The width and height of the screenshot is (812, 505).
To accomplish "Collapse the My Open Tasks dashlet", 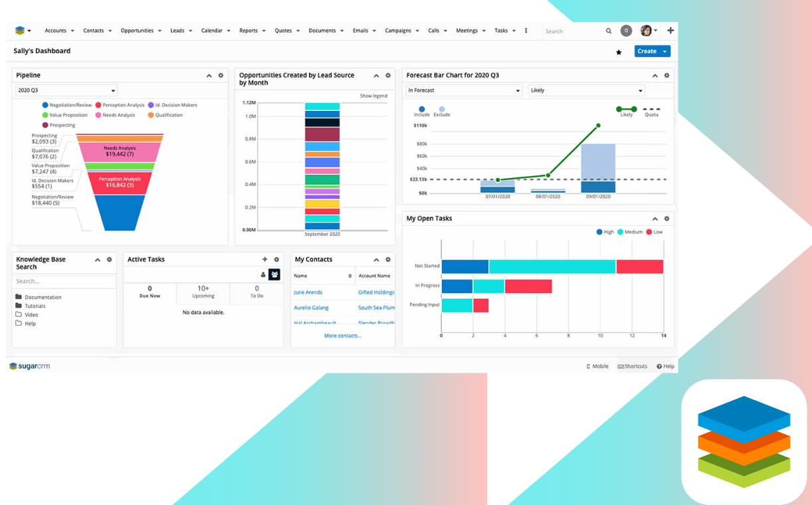I will pyautogui.click(x=655, y=219).
